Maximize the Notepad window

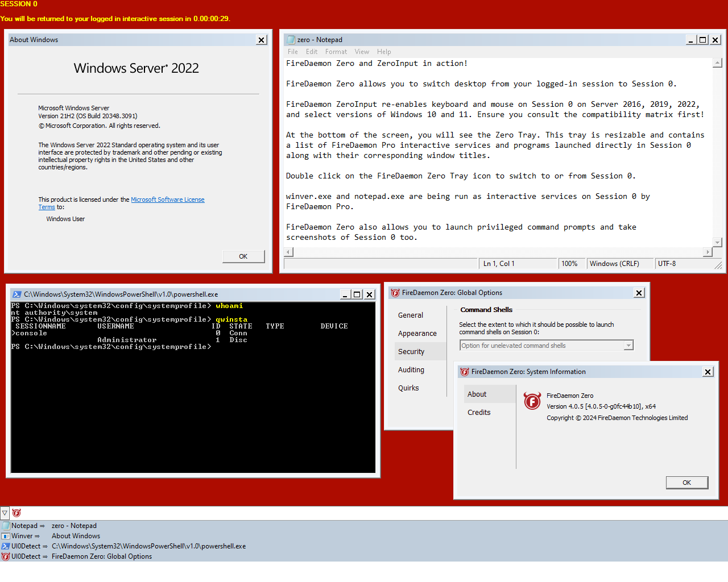[703, 40]
